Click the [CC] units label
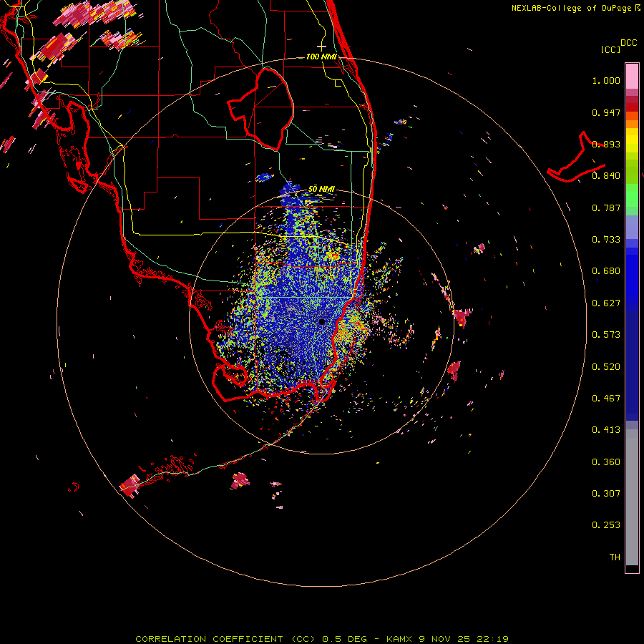Image resolution: width=644 pixels, height=644 pixels. (x=610, y=49)
